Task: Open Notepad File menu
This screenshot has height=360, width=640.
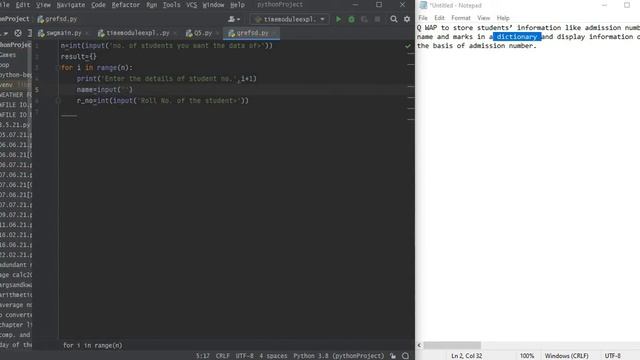Action: [x=423, y=18]
